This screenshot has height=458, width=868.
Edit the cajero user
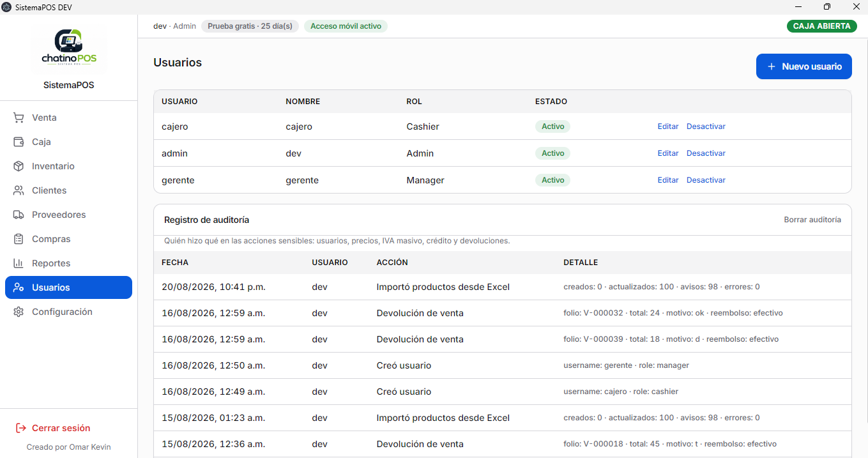(x=668, y=126)
